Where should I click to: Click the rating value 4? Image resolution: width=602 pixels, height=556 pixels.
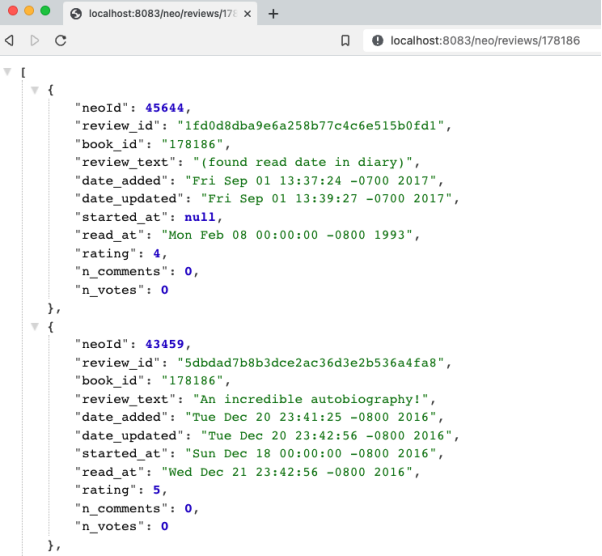[x=157, y=253]
